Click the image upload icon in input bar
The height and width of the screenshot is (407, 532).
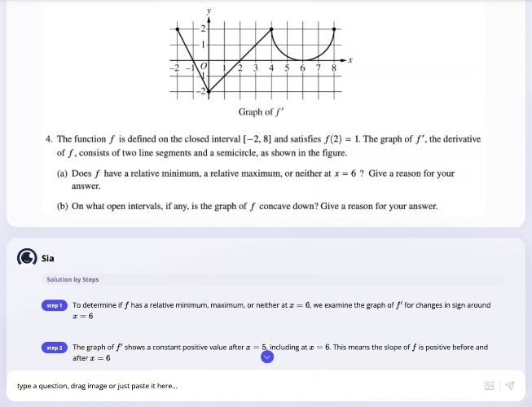coord(489,386)
